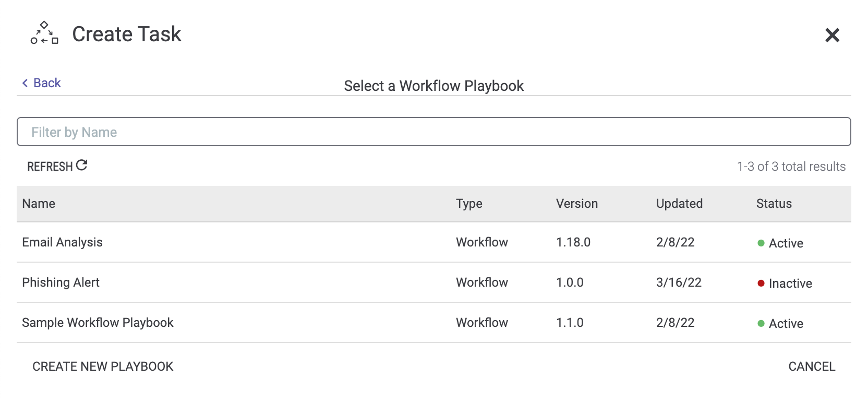
Task: Refresh the playbook list
Action: pyautogui.click(x=57, y=166)
